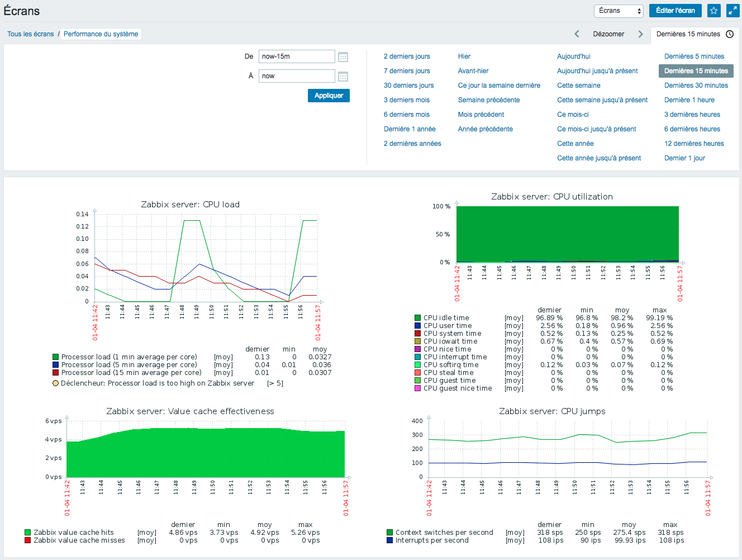Click the À time input field

(x=297, y=76)
